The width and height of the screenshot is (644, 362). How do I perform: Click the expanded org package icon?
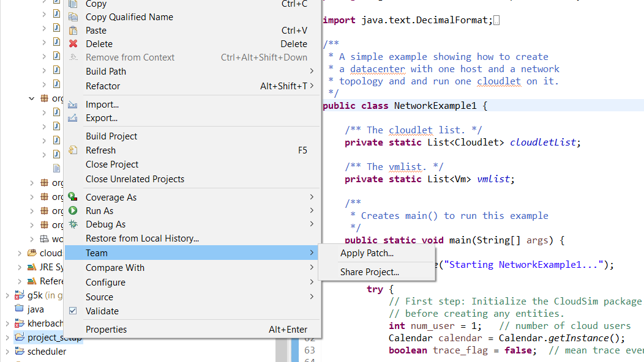(x=44, y=98)
